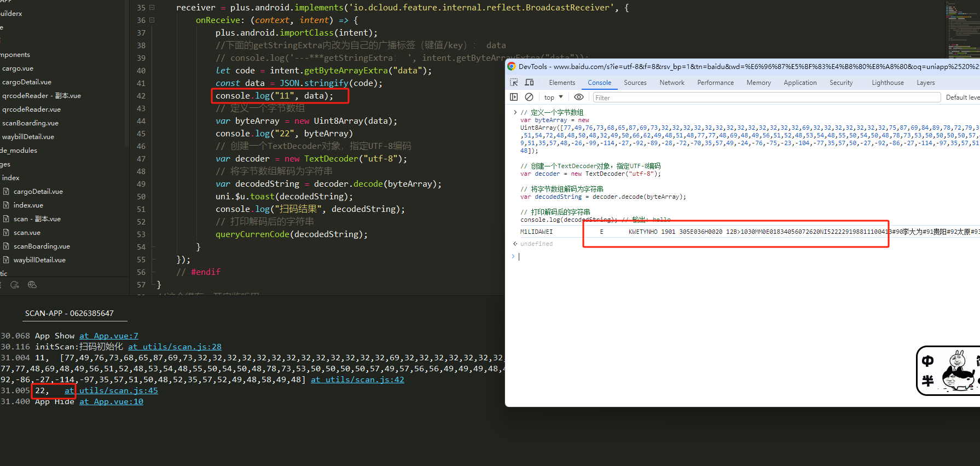Open the Security tab in DevTools

pyautogui.click(x=841, y=83)
